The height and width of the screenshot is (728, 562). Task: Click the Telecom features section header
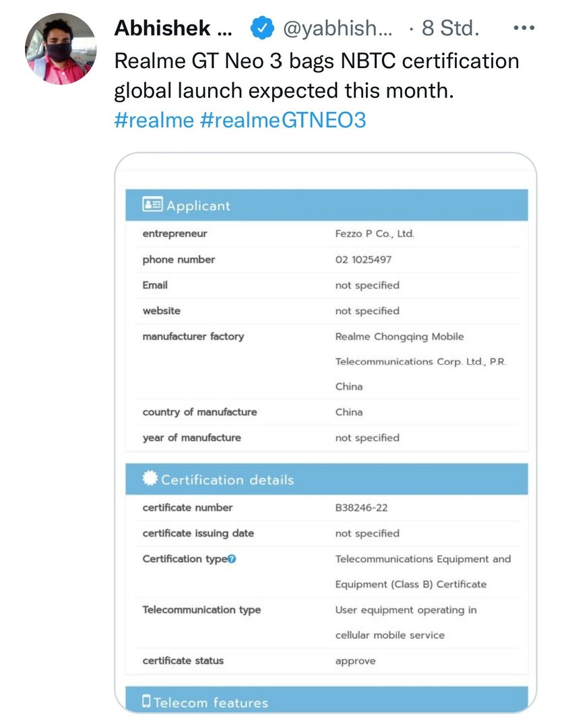[x=326, y=701]
